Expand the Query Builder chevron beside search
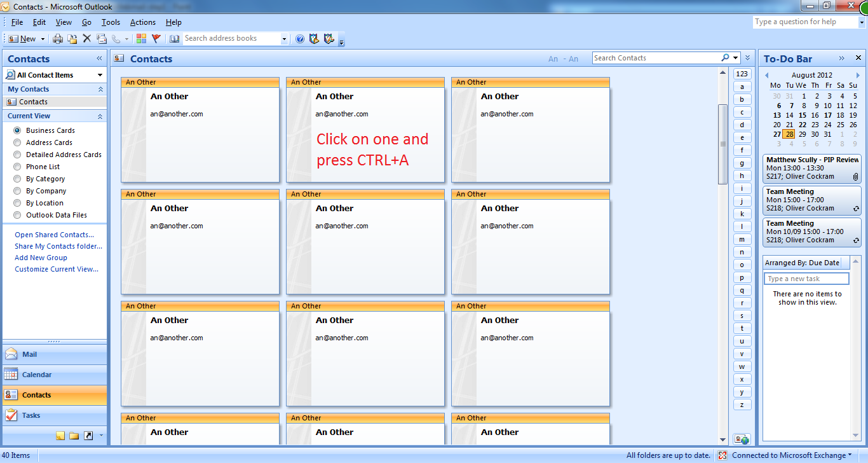868x463 pixels. 748,58
